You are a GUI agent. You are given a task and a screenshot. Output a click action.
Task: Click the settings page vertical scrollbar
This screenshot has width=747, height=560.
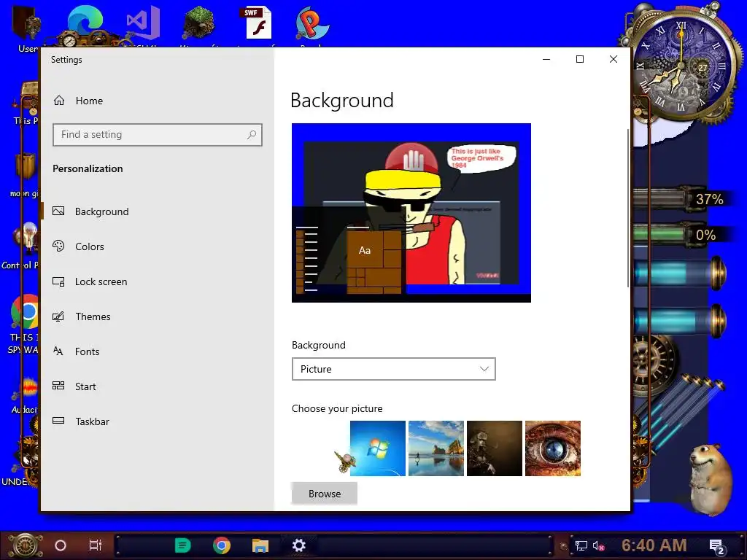pos(628,208)
